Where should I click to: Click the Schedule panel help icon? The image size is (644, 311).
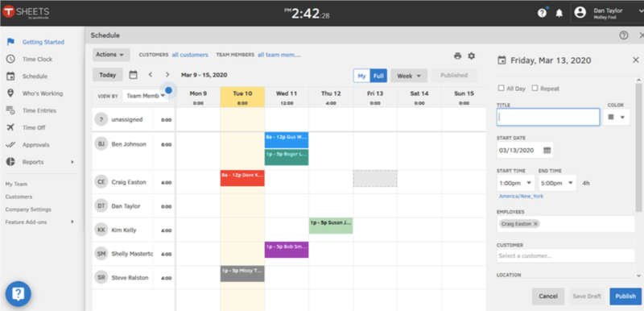tap(624, 35)
